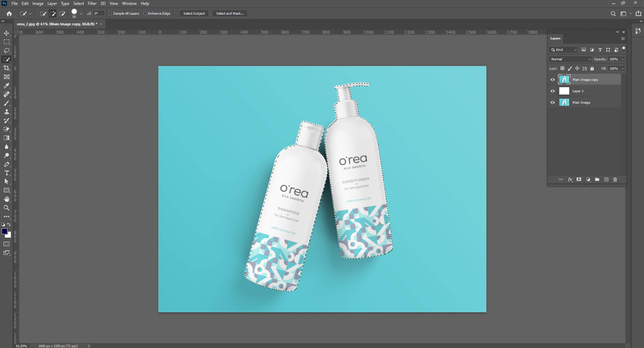Choose Subtract from Selection brush mode
Viewport: 644px width, 348px height.
click(x=62, y=14)
